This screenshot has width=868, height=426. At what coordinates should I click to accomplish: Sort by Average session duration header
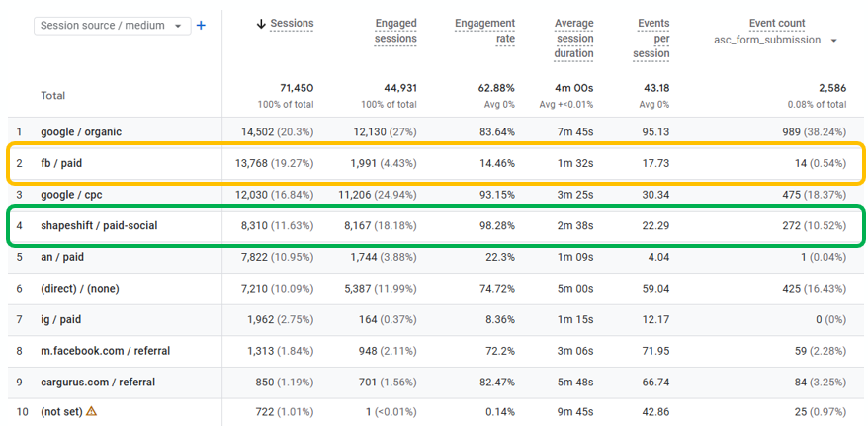[x=573, y=39]
